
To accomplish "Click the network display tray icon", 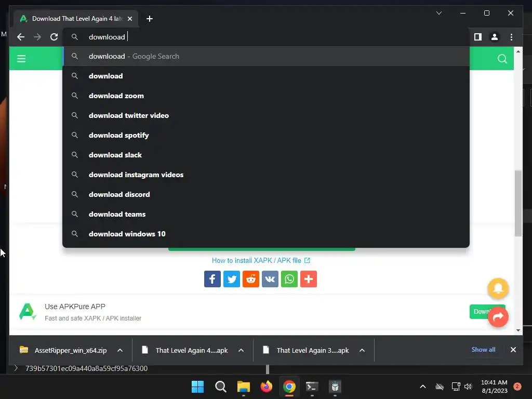I will pyautogui.click(x=456, y=387).
